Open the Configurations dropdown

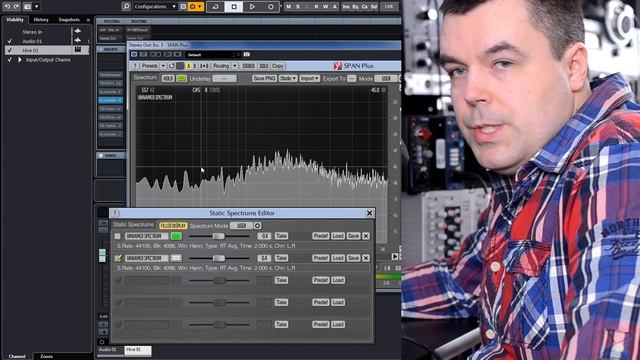point(155,7)
